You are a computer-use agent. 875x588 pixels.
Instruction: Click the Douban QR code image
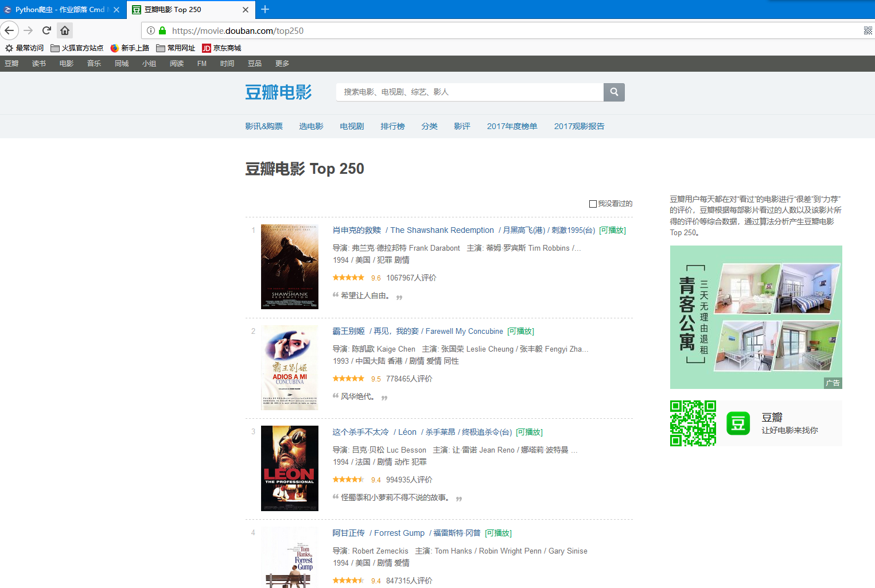[x=693, y=423]
